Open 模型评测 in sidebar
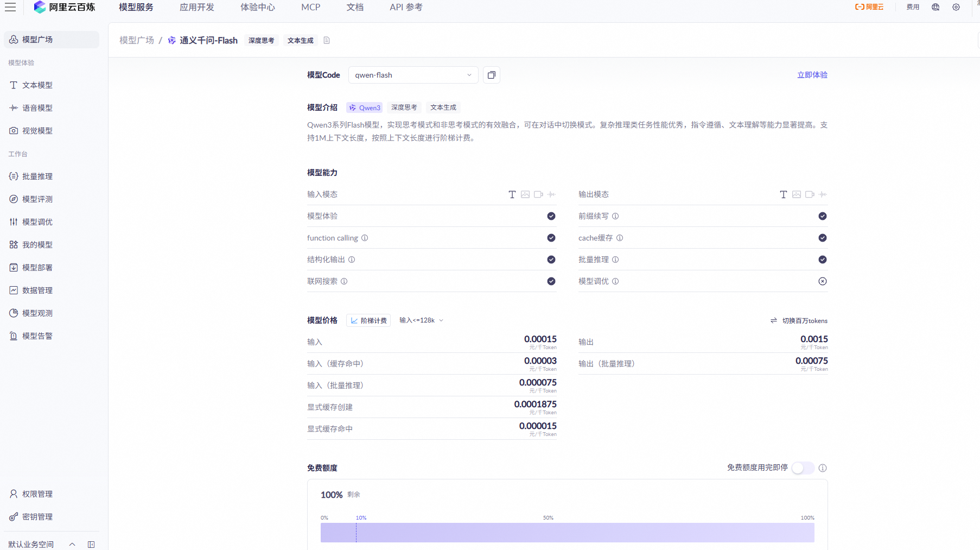The width and height of the screenshot is (980, 550). 52,199
